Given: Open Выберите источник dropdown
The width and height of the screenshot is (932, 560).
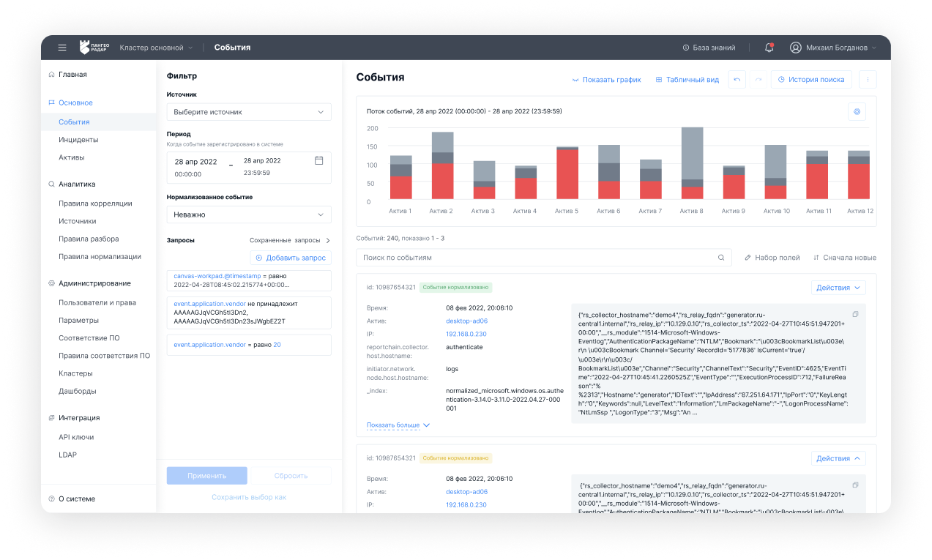Looking at the screenshot, I should (x=248, y=112).
